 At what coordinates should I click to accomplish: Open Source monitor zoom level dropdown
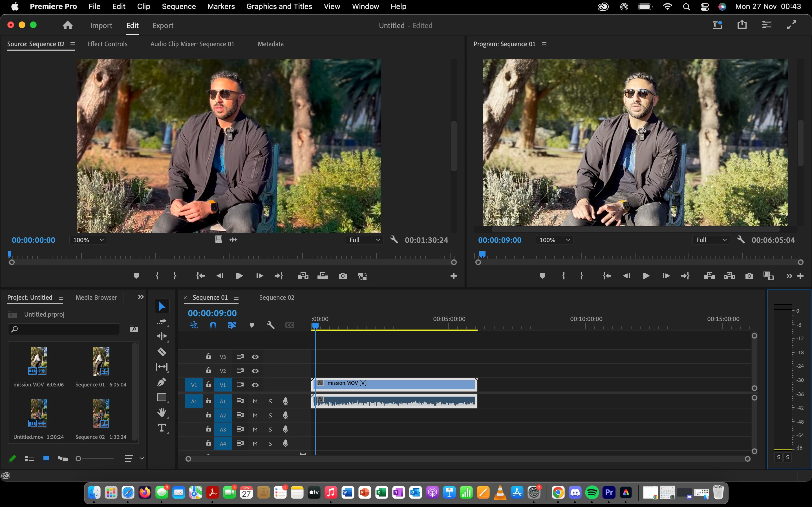88,240
